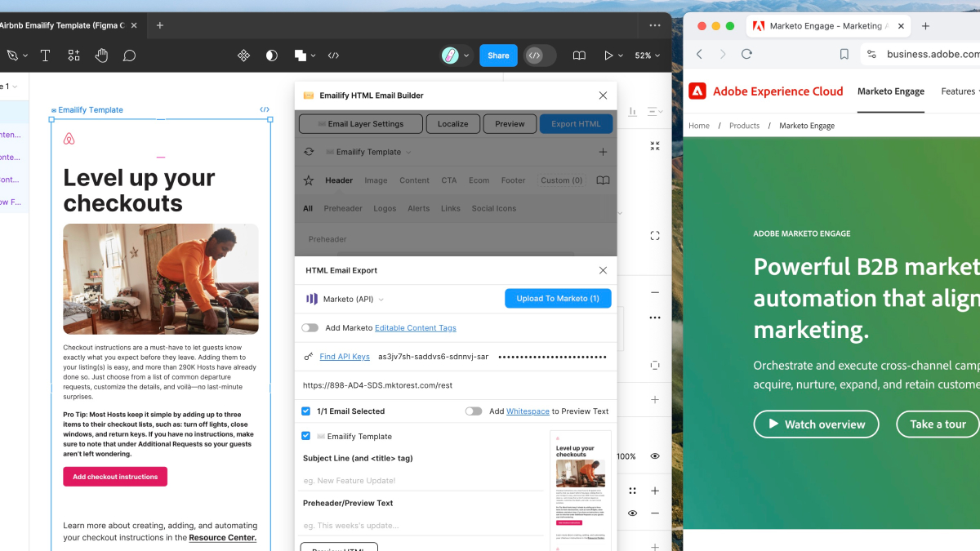Click the code brackets icon in center toolbar
Screen dimensions: 980x551
tap(333, 56)
